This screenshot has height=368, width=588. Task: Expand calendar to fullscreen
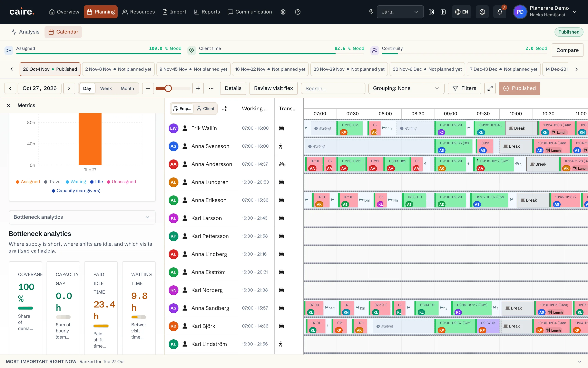click(490, 88)
